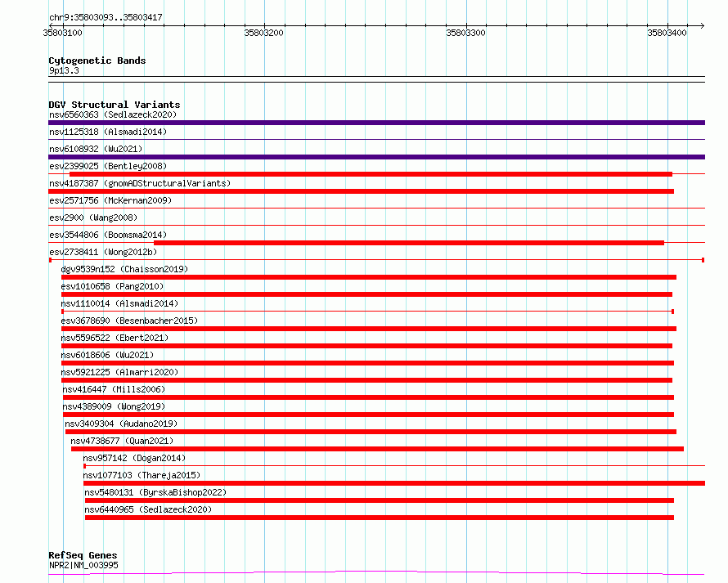Click ruler position 35803100
The image size is (728, 583).
point(63,33)
